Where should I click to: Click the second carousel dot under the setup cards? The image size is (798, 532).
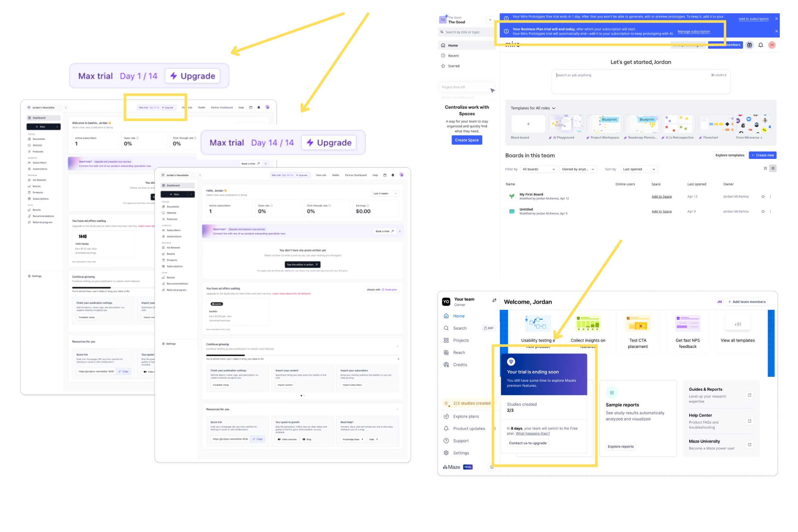point(304,396)
